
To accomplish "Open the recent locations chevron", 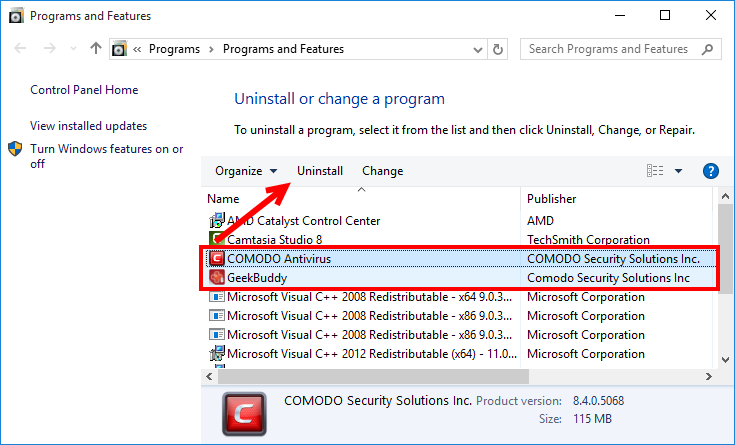I will tap(73, 48).
